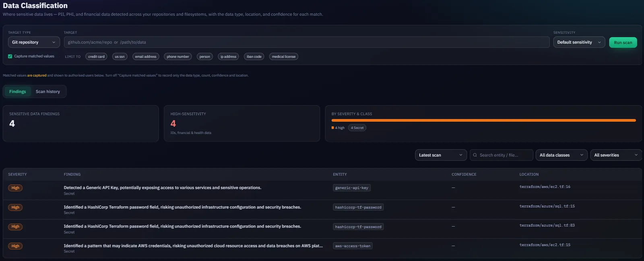Select the medical license filter chip
Viewport: 644px width, 261px height.
pyautogui.click(x=284, y=57)
